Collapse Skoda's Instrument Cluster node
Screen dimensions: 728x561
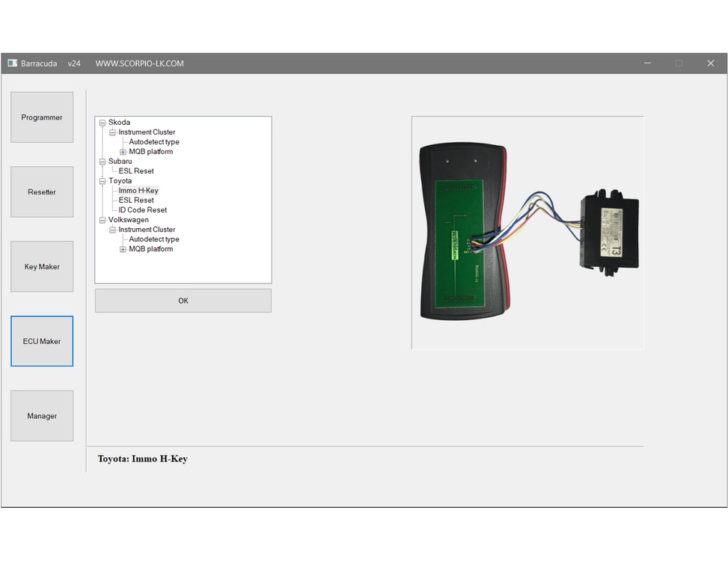tap(112, 132)
